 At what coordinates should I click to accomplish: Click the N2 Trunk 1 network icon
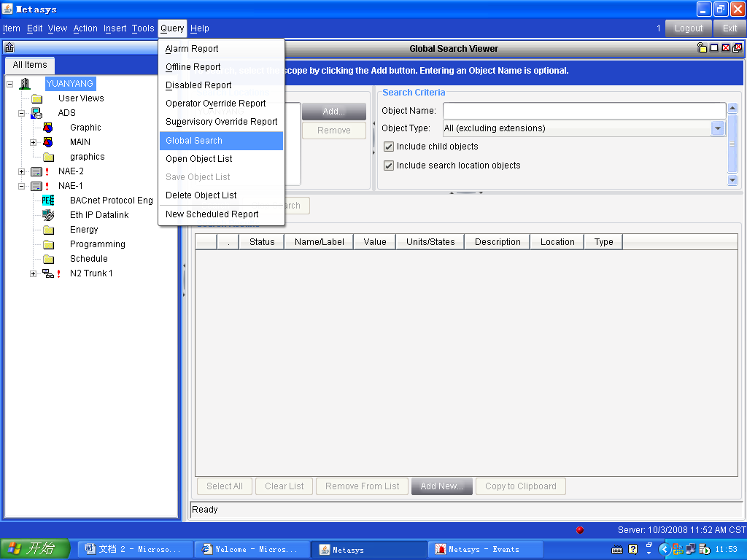point(47,273)
